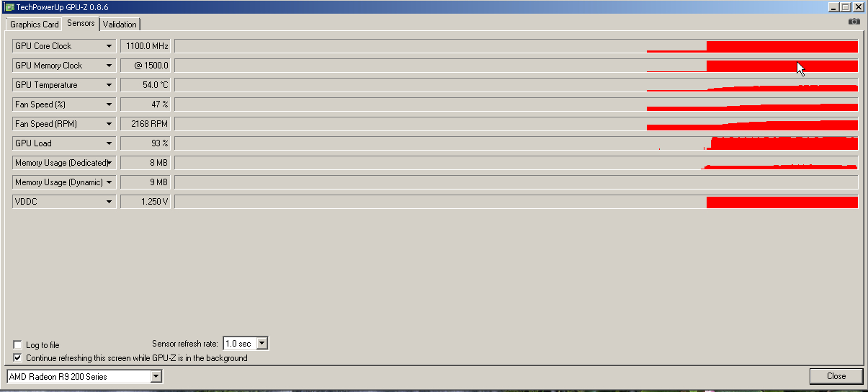
Task: Open the GPU Core Clock sensor dropdown
Action: (64, 46)
